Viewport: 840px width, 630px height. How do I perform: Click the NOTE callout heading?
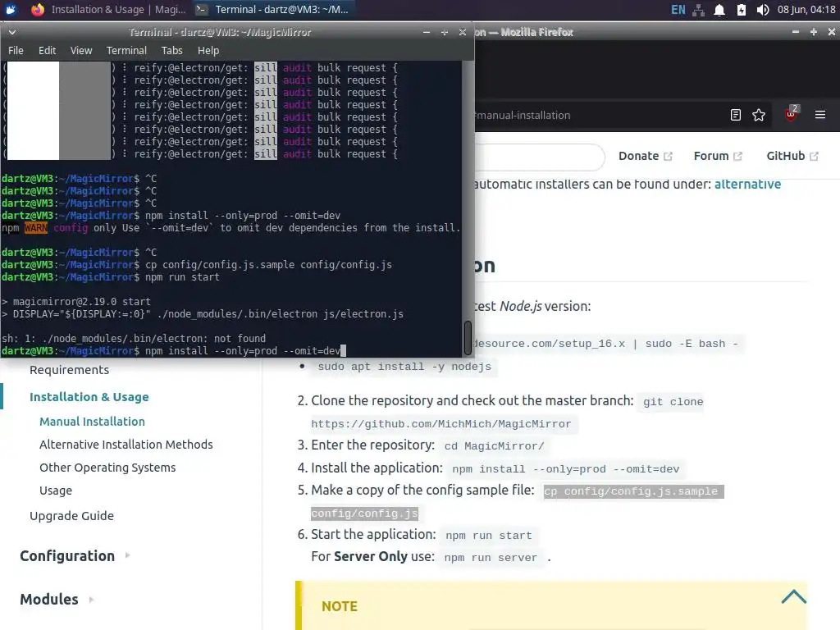pyautogui.click(x=339, y=606)
